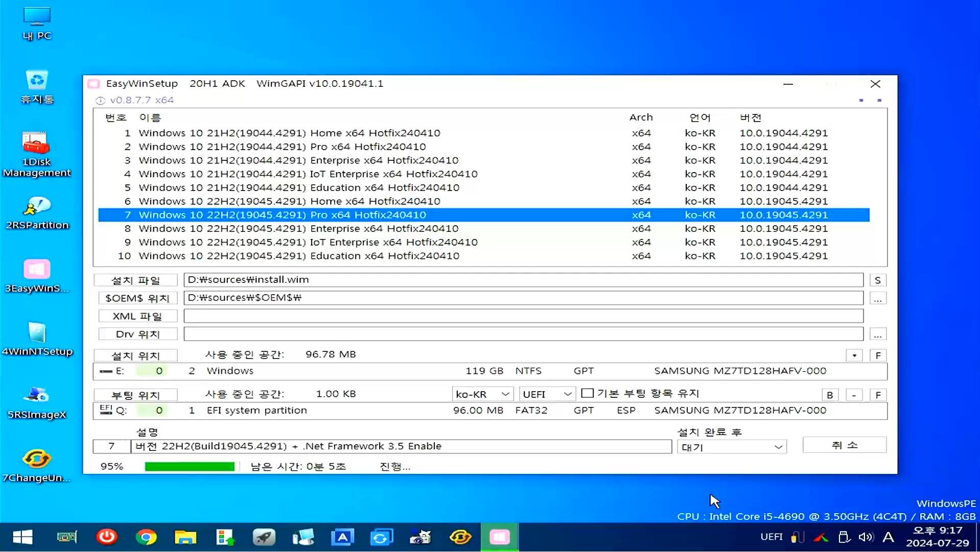Screen dimensions: 980x552
Task: Launch 4WinNTSetup desktop shortcut
Action: point(37,340)
